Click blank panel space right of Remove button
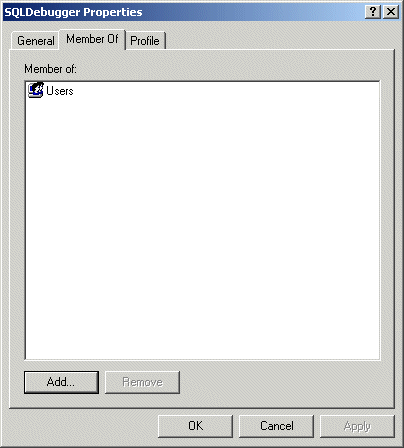Image resolution: width=404 pixels, height=448 pixels. [x=285, y=382]
